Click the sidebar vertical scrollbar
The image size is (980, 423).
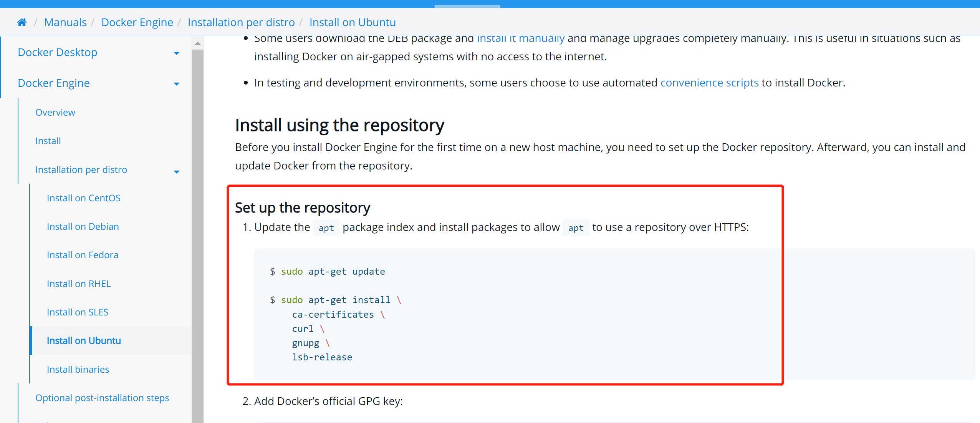click(198, 231)
